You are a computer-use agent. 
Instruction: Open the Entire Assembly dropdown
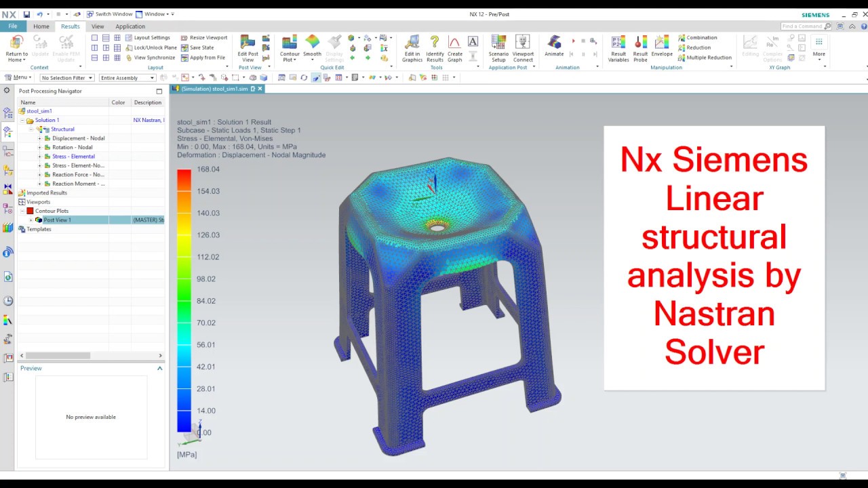click(127, 78)
